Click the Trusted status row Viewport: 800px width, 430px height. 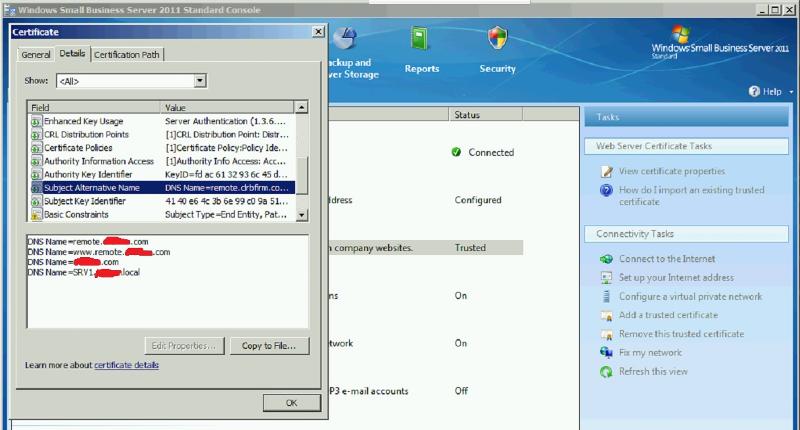tap(426, 248)
